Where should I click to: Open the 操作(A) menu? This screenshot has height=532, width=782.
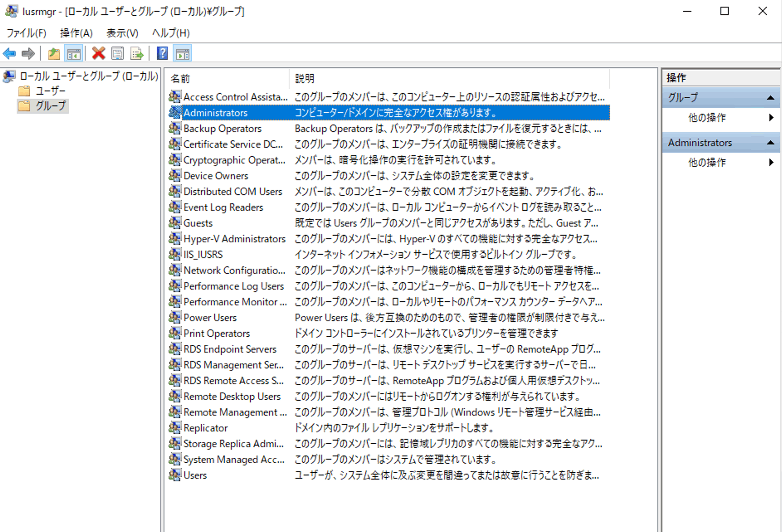point(76,33)
